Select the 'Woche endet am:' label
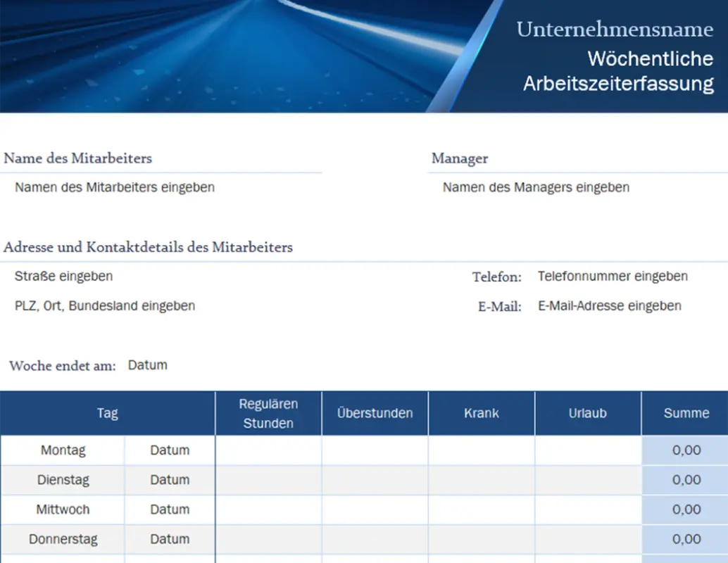 pyautogui.click(x=63, y=366)
